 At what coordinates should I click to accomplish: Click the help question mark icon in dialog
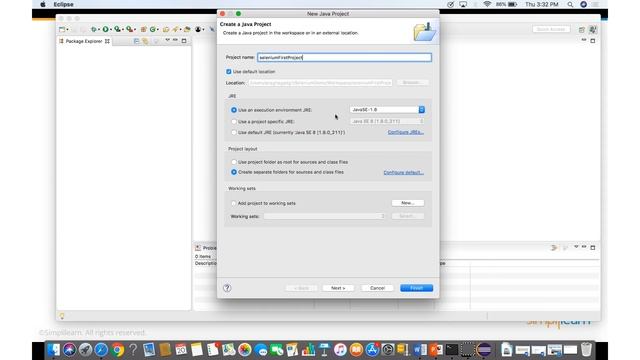pyautogui.click(x=227, y=288)
